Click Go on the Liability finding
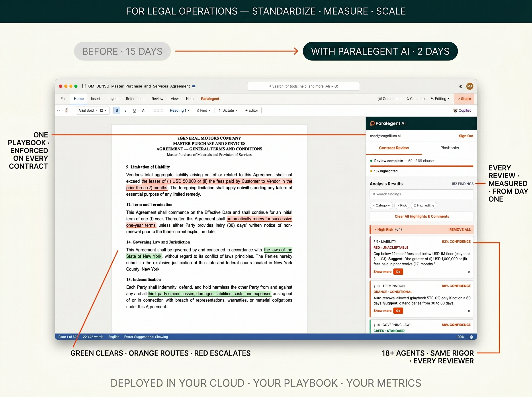This screenshot has width=532, height=397. pos(398,272)
